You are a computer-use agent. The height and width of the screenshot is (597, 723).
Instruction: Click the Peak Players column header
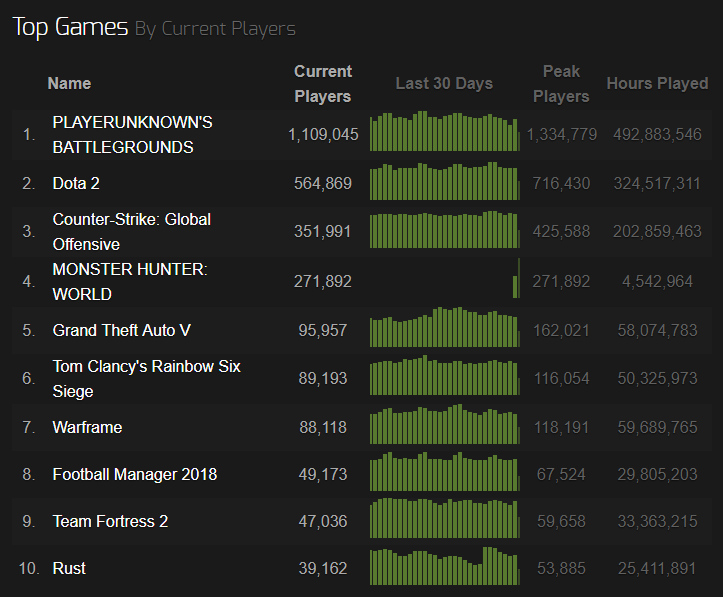coord(561,84)
